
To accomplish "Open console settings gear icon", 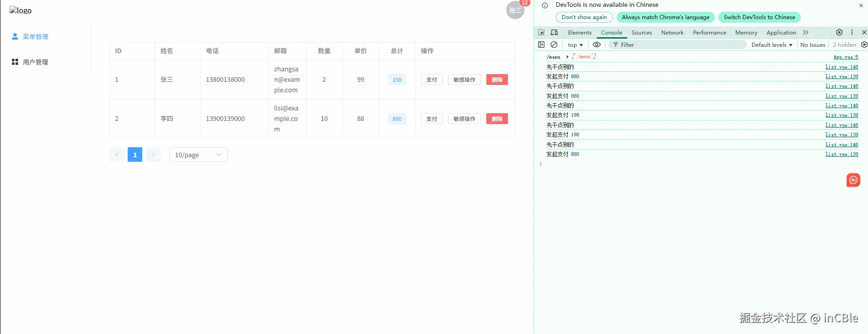I will 864,45.
